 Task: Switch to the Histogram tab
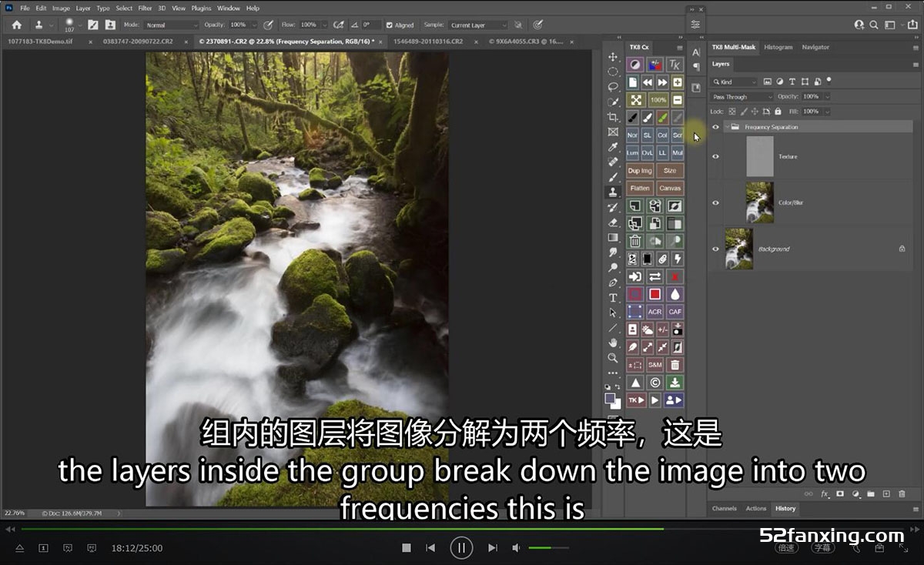[778, 47]
